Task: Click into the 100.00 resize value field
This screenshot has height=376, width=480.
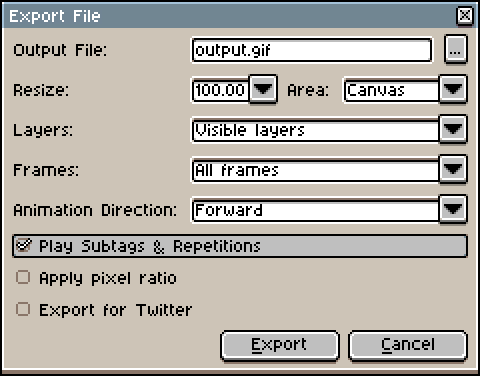Action: (x=221, y=90)
